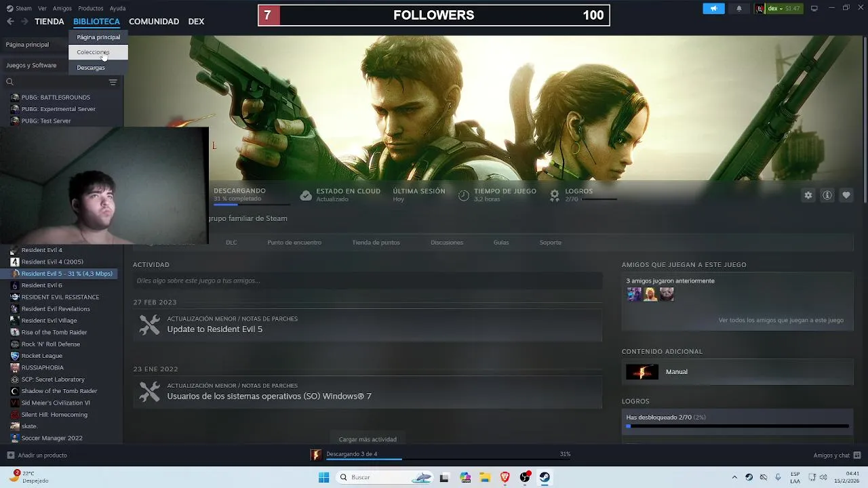Open Update to Resident Evil 5 news
Screen dimensions: 868x488
click(x=214, y=329)
